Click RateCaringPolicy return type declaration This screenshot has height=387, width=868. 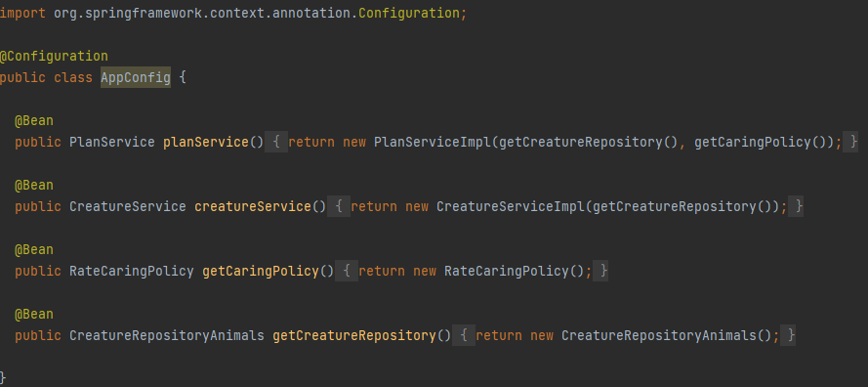click(132, 271)
